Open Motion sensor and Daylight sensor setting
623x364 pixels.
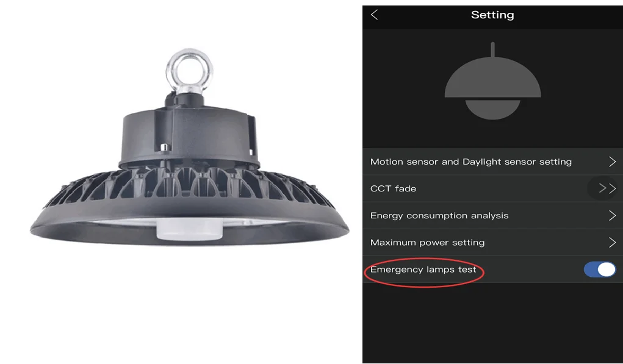(x=492, y=162)
